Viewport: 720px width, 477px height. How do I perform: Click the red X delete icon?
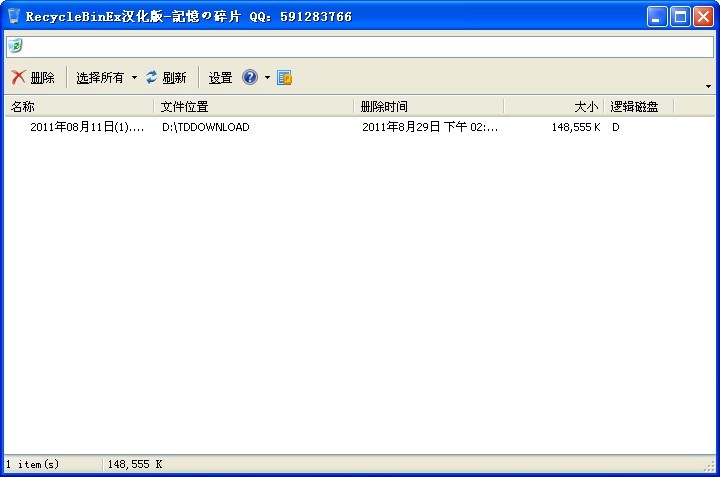(x=18, y=78)
